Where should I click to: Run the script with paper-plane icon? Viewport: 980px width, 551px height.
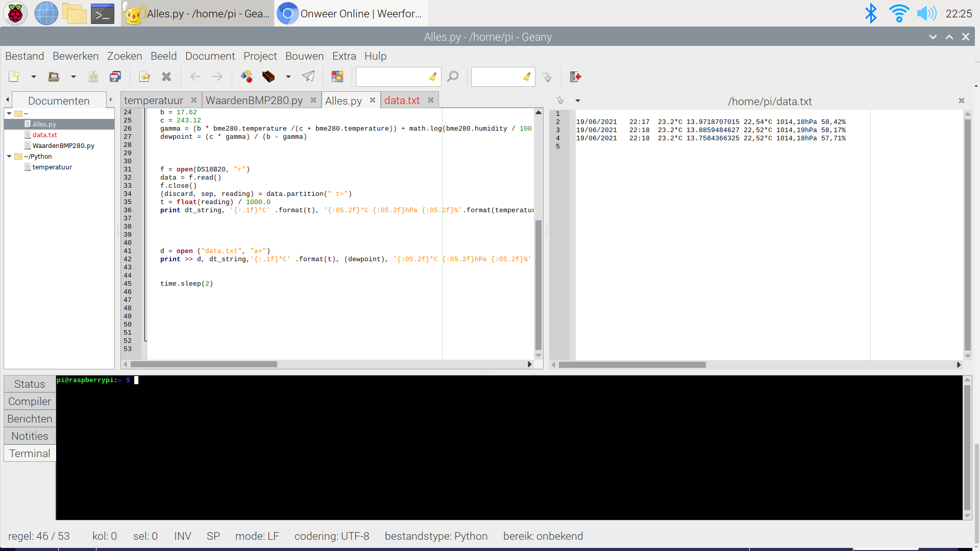308,77
